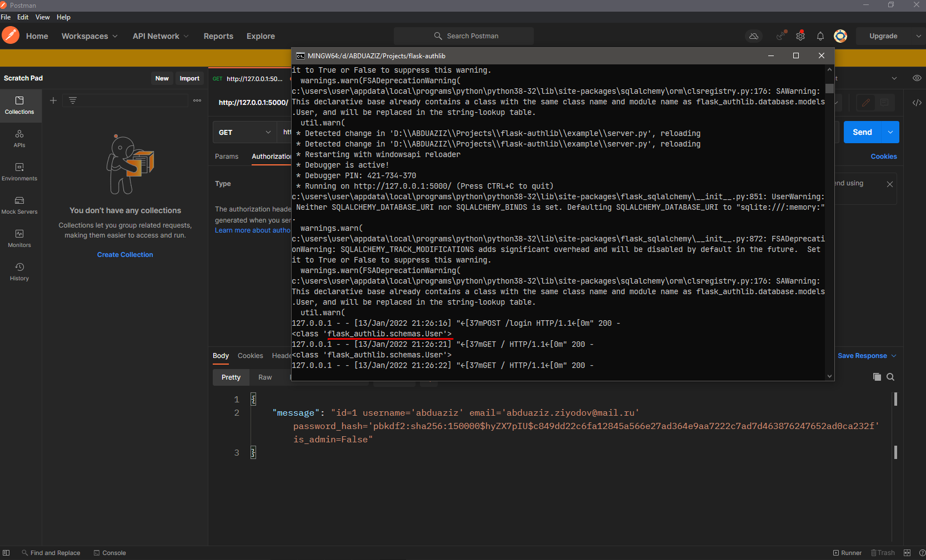Click Learn more about authorization link
This screenshot has width=926, height=560.
pyautogui.click(x=253, y=230)
